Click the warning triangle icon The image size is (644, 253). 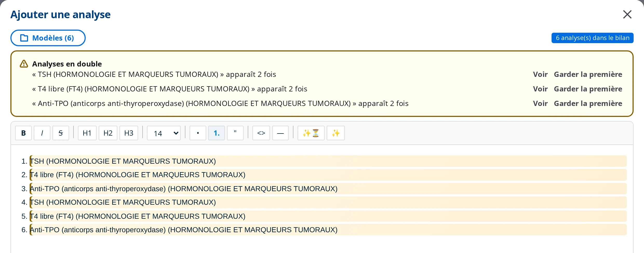[x=24, y=64]
